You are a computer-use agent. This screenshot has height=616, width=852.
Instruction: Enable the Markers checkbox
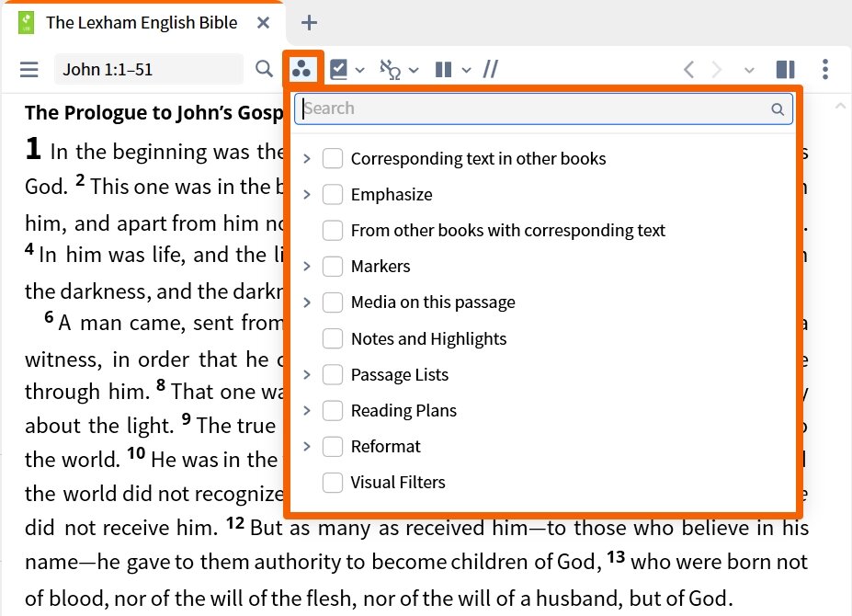tap(333, 267)
